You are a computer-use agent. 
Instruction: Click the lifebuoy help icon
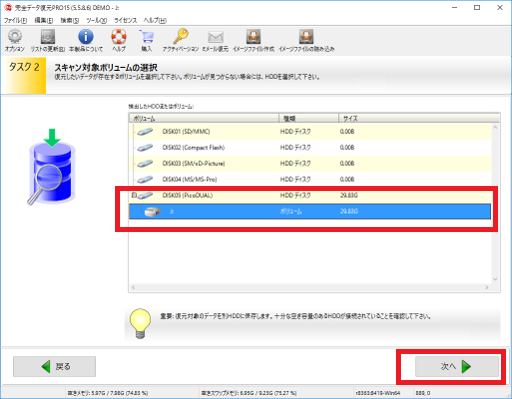[119, 37]
